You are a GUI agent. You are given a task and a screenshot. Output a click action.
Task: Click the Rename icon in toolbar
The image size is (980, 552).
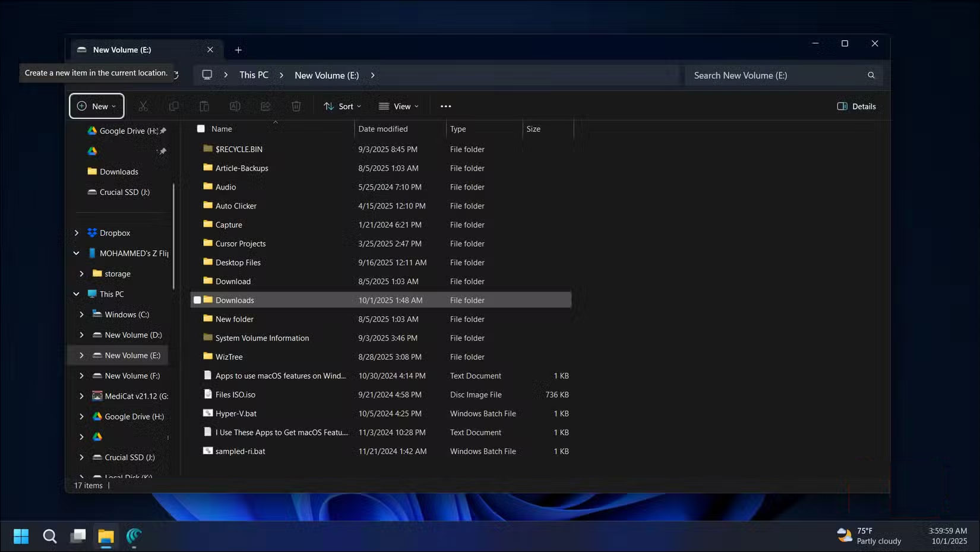coord(235,106)
